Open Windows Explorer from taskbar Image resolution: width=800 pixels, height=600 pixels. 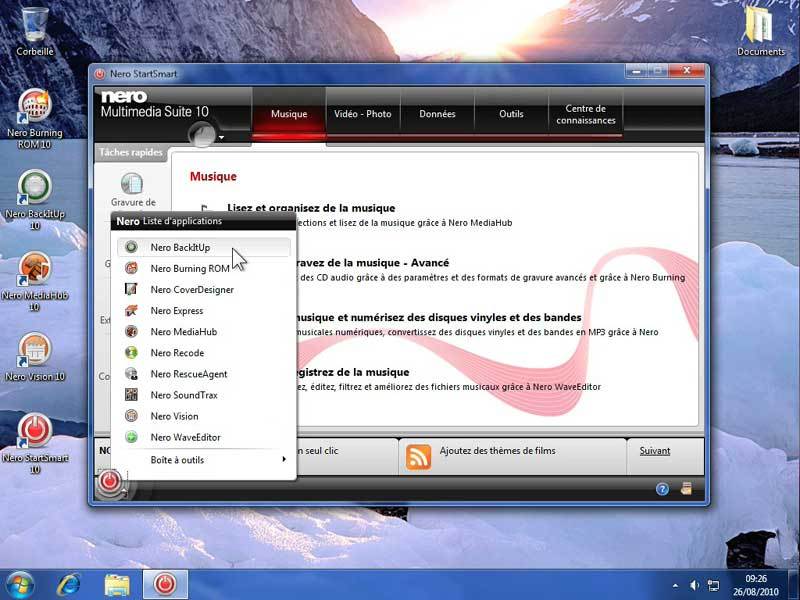point(117,585)
